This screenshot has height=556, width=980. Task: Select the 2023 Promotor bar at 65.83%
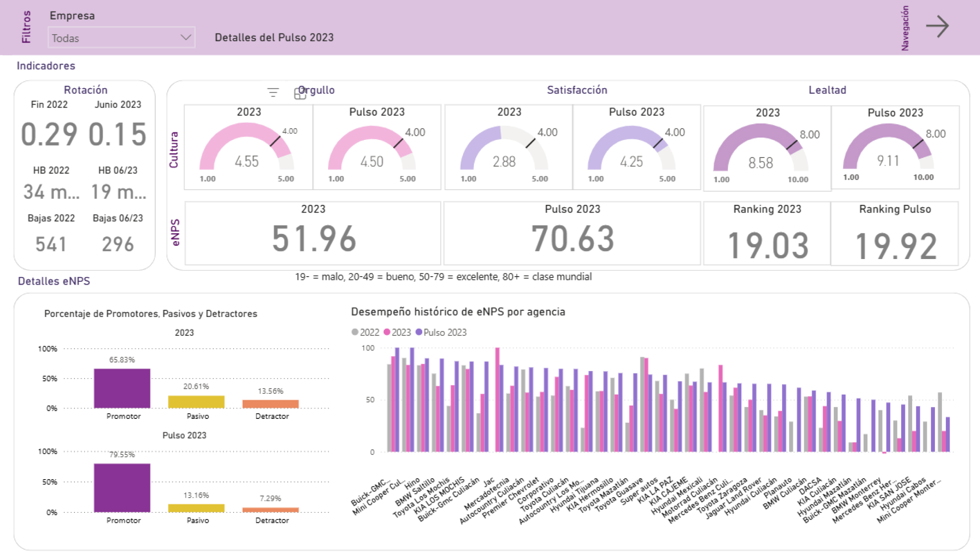click(122, 388)
